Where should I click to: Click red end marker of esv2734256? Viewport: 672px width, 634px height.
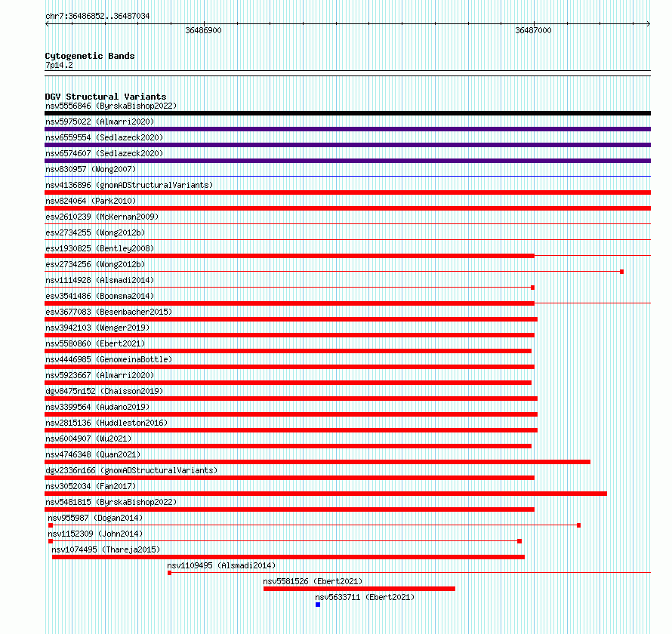click(x=622, y=272)
